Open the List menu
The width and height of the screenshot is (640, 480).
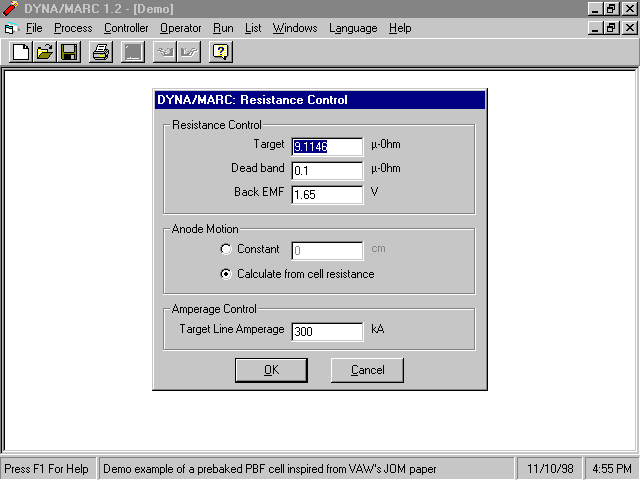coord(253,28)
